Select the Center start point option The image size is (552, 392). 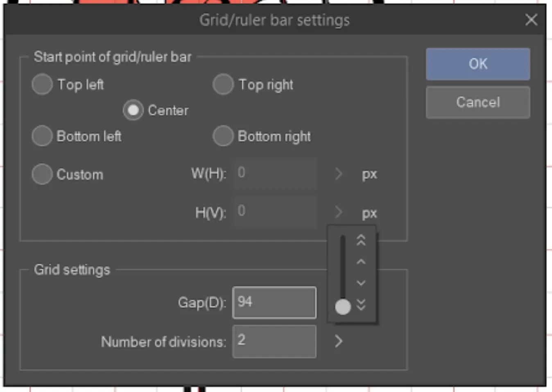(x=133, y=110)
